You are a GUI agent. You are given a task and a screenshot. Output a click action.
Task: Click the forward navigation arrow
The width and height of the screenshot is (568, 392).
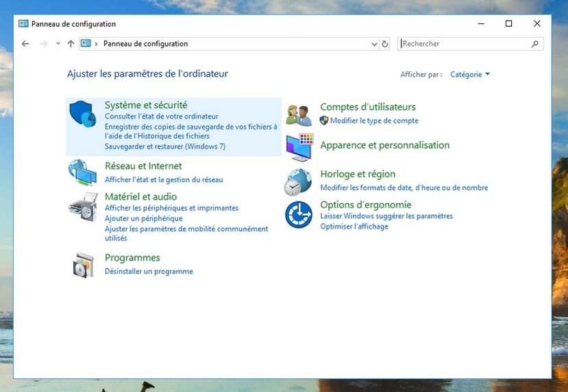43,44
